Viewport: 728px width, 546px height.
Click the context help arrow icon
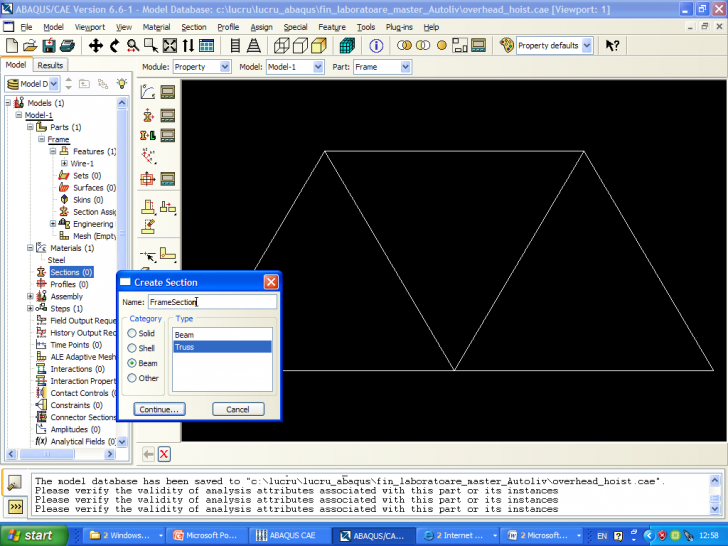pos(612,46)
